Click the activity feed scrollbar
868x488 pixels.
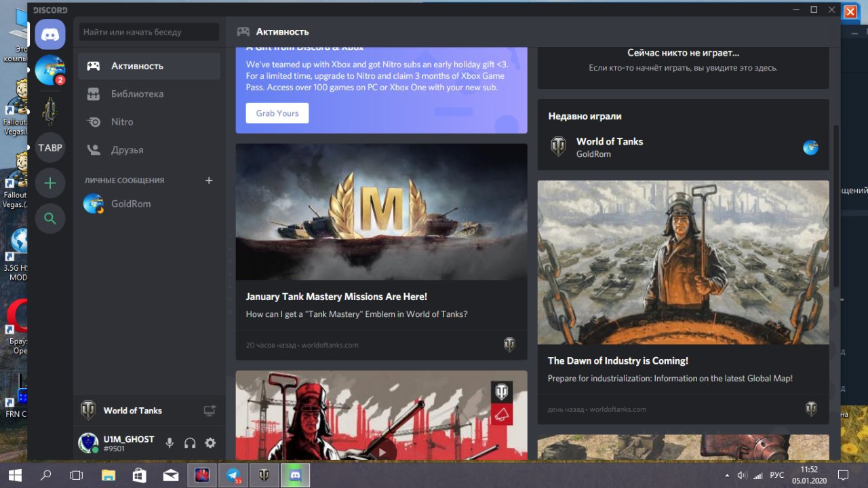coord(835,205)
